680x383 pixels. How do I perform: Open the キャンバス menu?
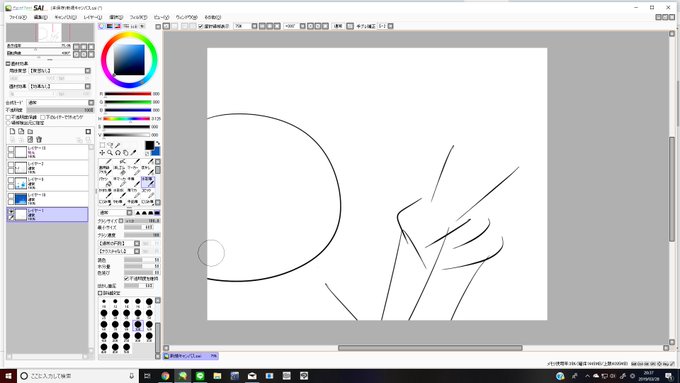(65, 17)
